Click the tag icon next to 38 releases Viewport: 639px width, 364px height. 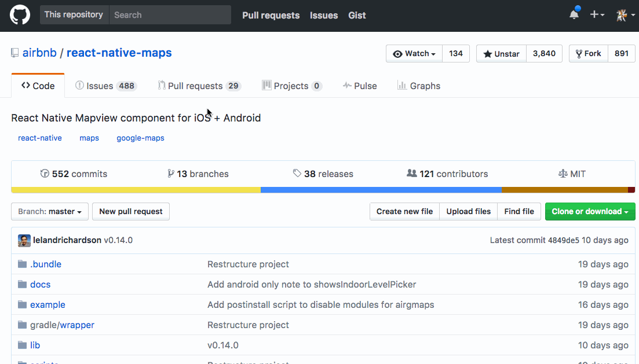pos(297,173)
